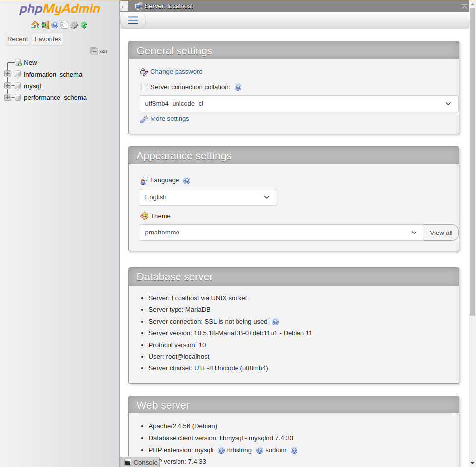Click the hide navigation panel left arrow

pyautogui.click(x=124, y=6)
